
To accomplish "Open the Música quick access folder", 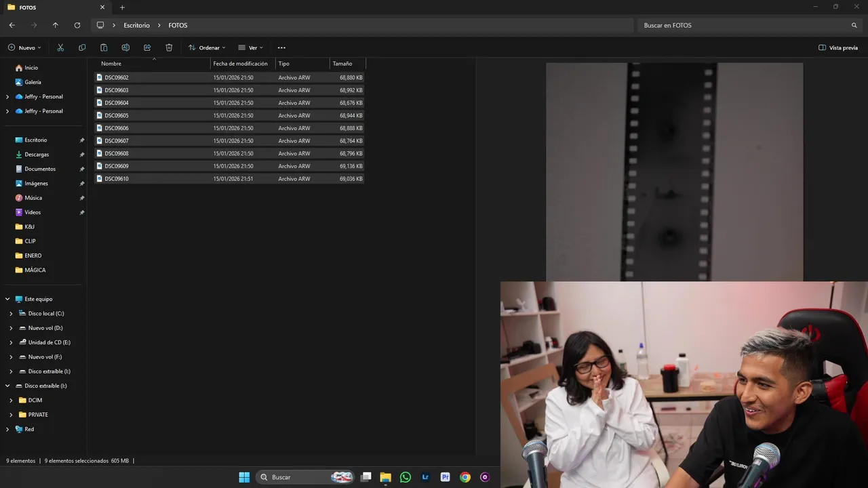I will point(33,198).
